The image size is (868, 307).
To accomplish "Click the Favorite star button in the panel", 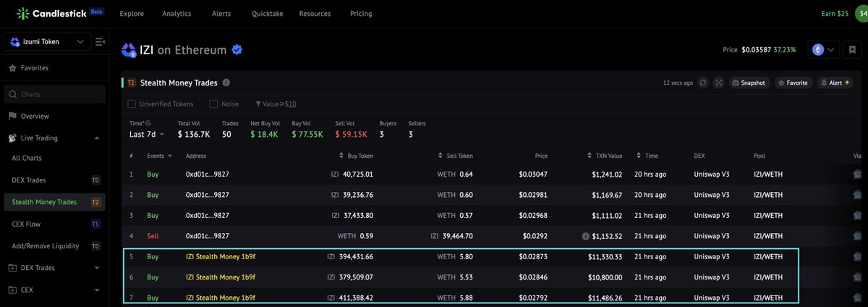I will tap(793, 83).
